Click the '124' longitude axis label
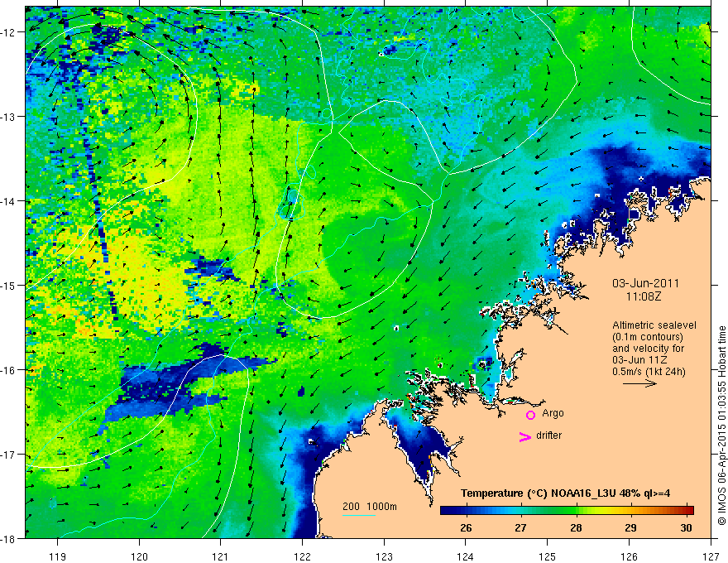This screenshot has width=728, height=563. pyautogui.click(x=466, y=556)
